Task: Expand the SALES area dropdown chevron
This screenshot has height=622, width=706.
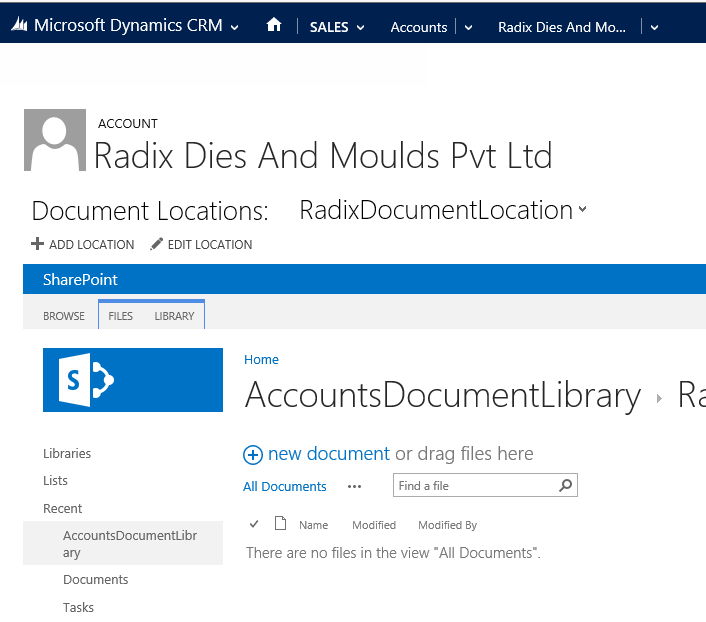Action: [361, 27]
